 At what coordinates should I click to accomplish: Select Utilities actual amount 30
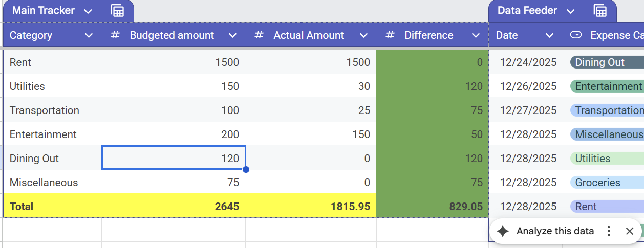[311, 86]
